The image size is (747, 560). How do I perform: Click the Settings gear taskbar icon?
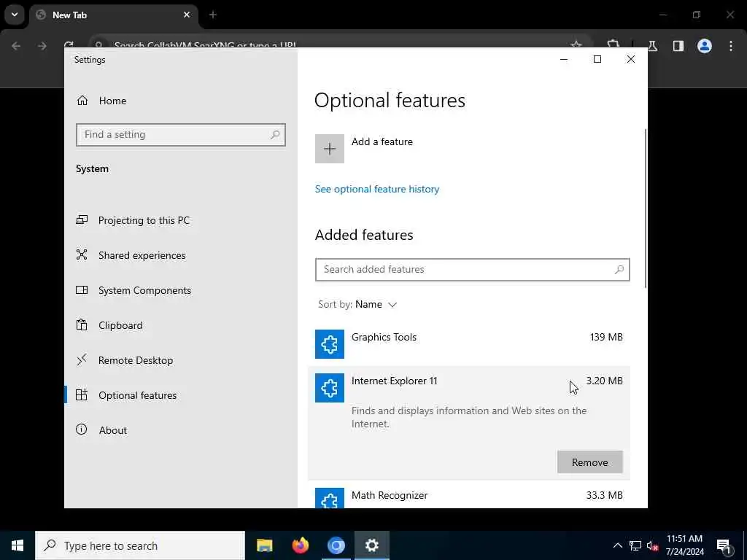point(371,545)
